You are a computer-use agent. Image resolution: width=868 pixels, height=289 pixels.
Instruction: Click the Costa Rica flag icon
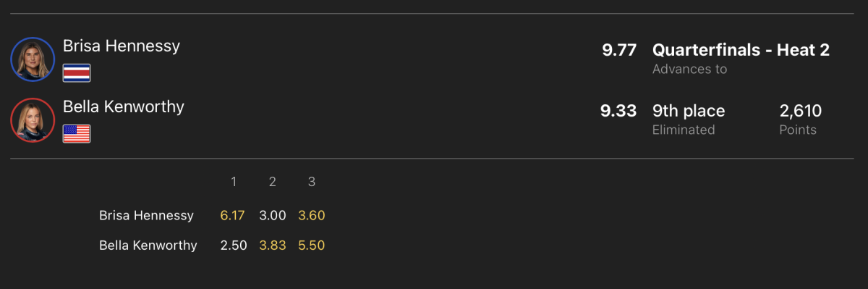pyautogui.click(x=77, y=72)
